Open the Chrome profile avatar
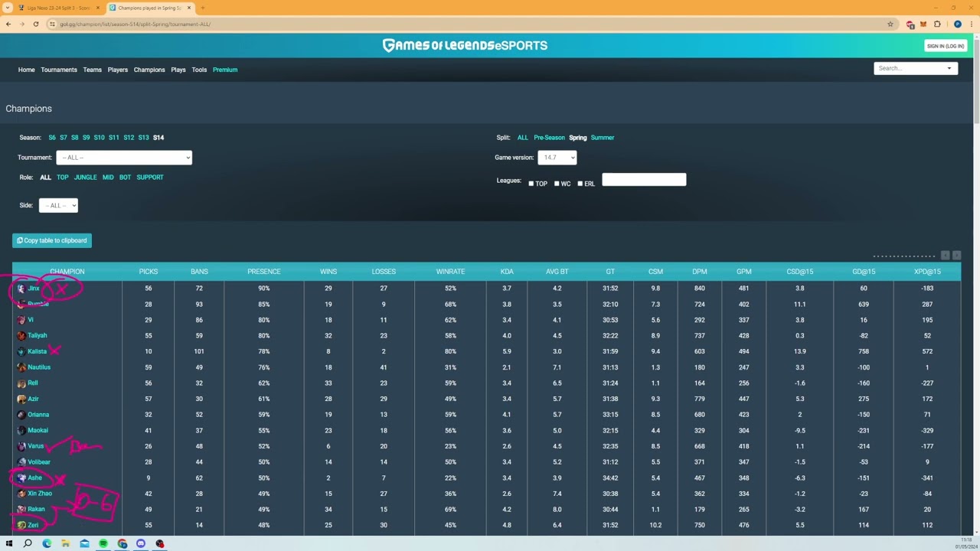This screenshot has height=551, width=980. [957, 24]
